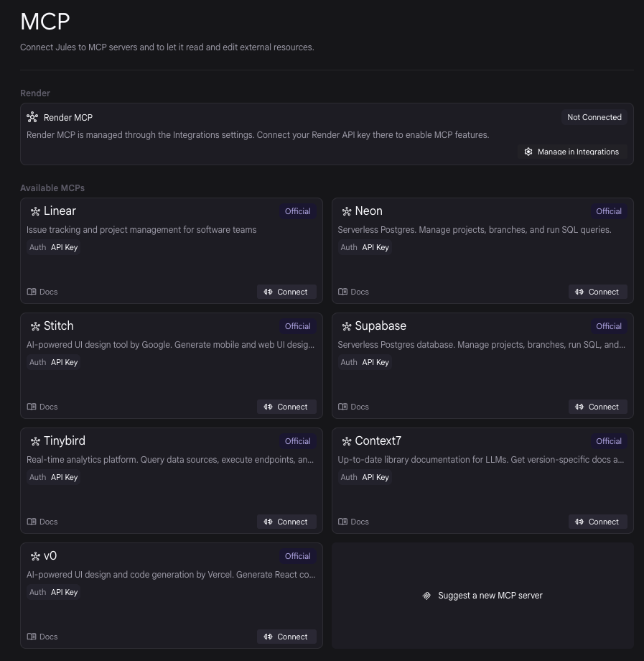This screenshot has width=644, height=661.
Task: Open Docs link for Supabase
Action: (x=354, y=407)
